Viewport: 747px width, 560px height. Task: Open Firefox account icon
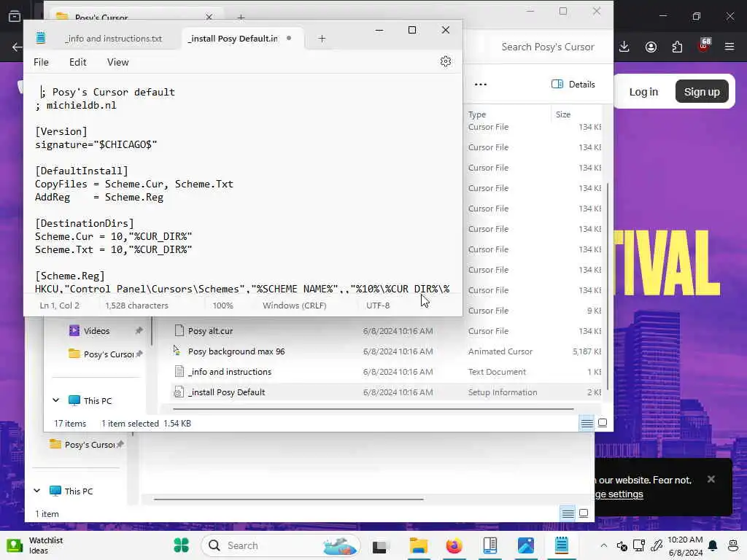(651, 47)
